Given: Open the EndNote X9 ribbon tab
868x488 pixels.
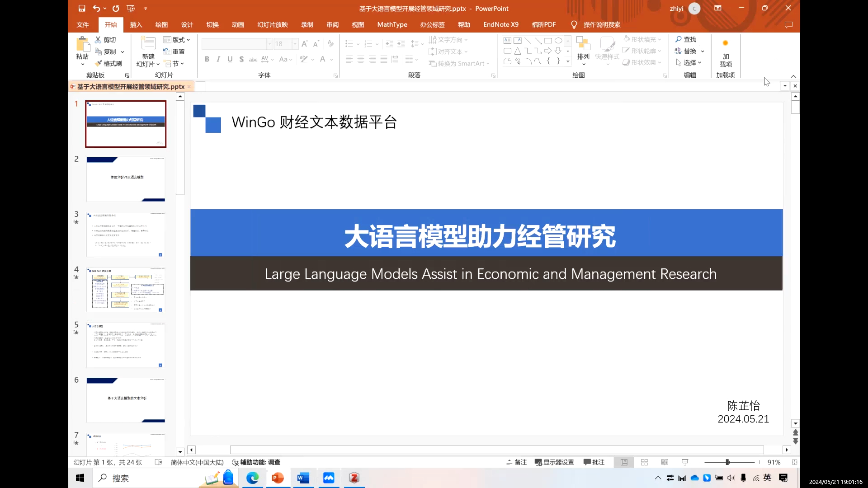Looking at the screenshot, I should [x=500, y=25].
